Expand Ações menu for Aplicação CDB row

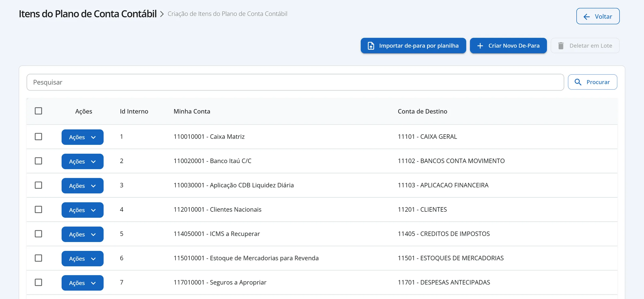[x=82, y=186]
